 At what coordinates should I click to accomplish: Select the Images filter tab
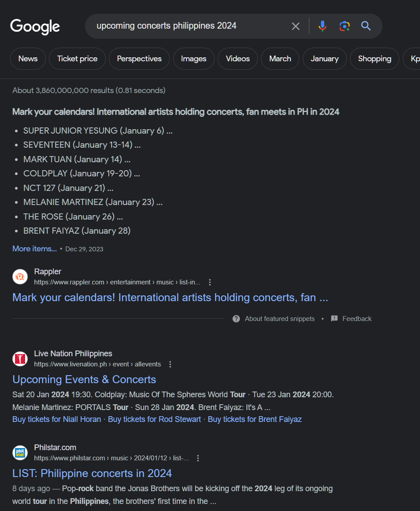(193, 59)
